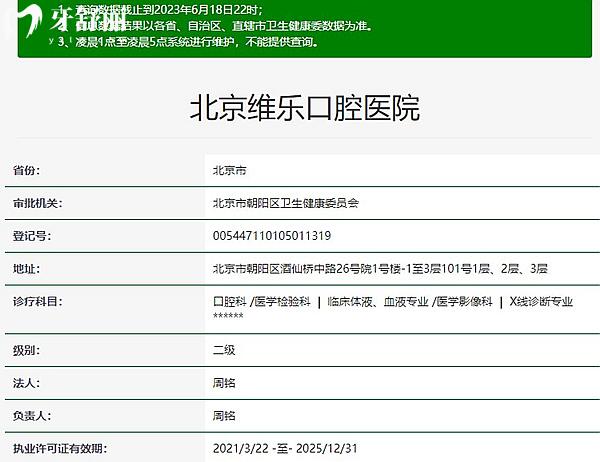600x462 pixels.
Task: Click the hospital title 北京维乐口腔医院
Action: tap(305, 108)
